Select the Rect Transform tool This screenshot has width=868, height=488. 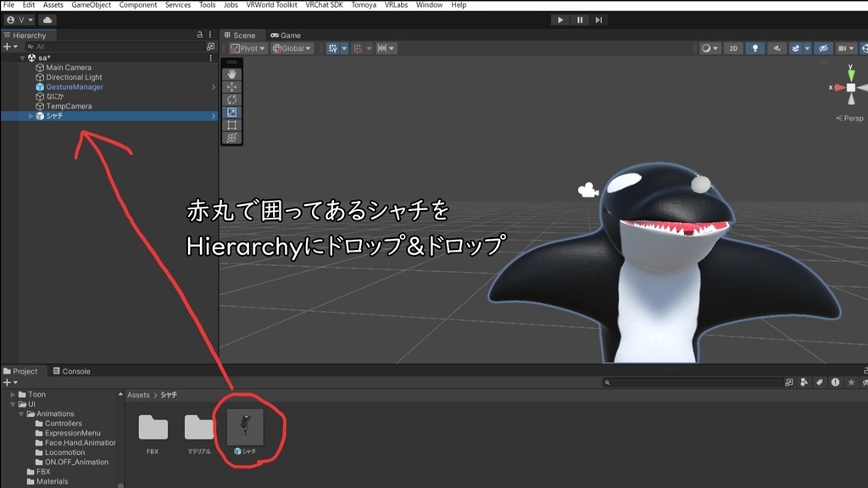[x=231, y=125]
